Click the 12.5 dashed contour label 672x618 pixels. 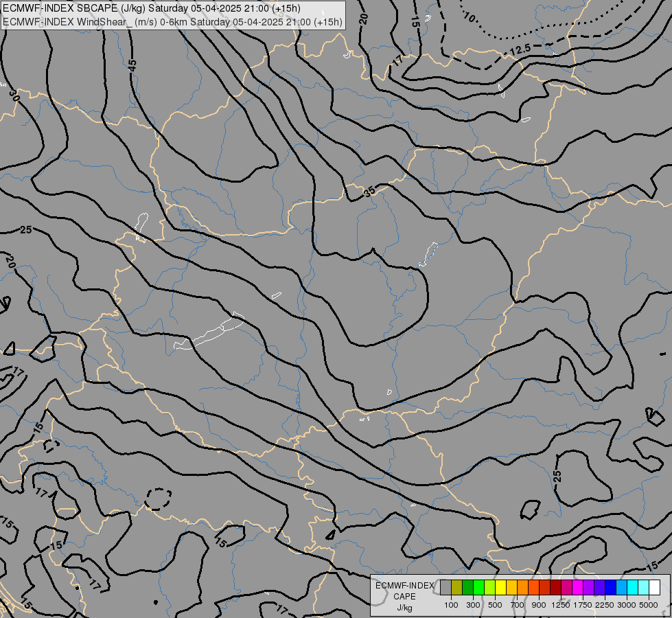tap(520, 49)
